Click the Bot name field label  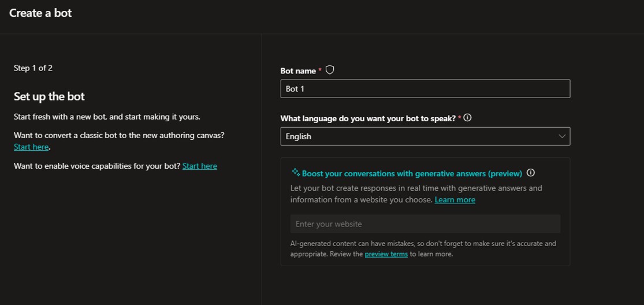tap(298, 71)
